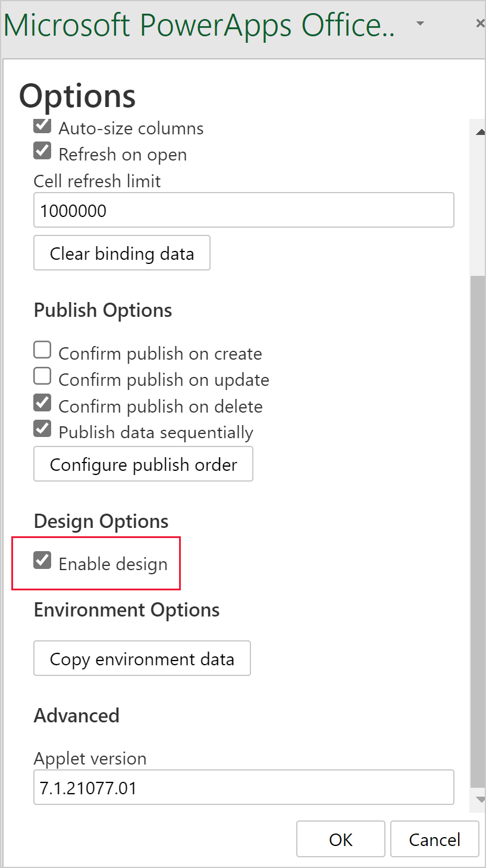
Task: Disable the Enable design checkbox
Action: coord(42,559)
